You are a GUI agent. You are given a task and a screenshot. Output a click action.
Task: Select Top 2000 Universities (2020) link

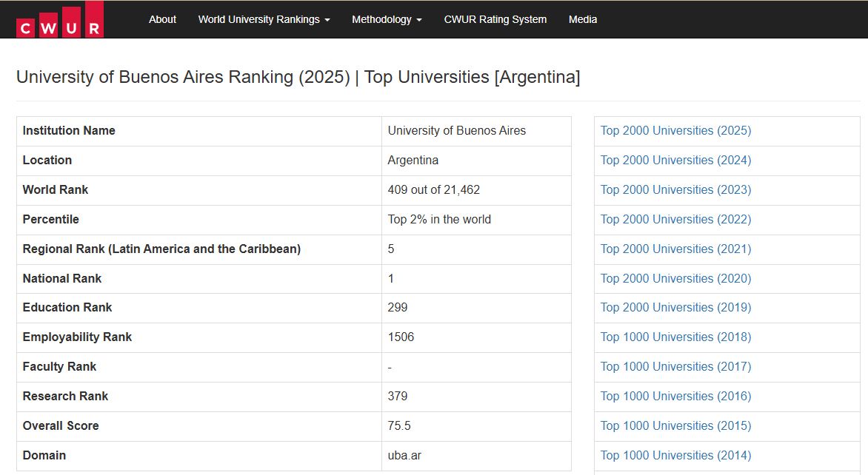point(675,279)
